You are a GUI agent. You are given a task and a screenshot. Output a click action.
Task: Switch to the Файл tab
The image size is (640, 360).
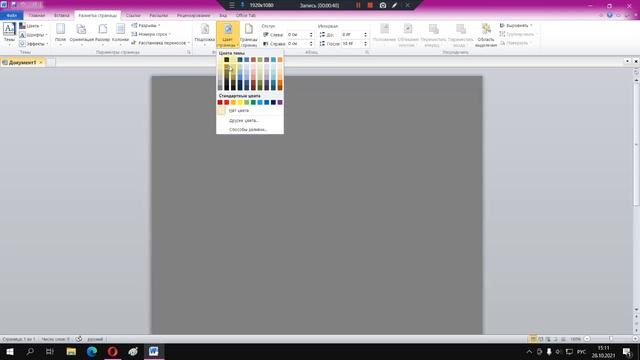tap(11, 16)
